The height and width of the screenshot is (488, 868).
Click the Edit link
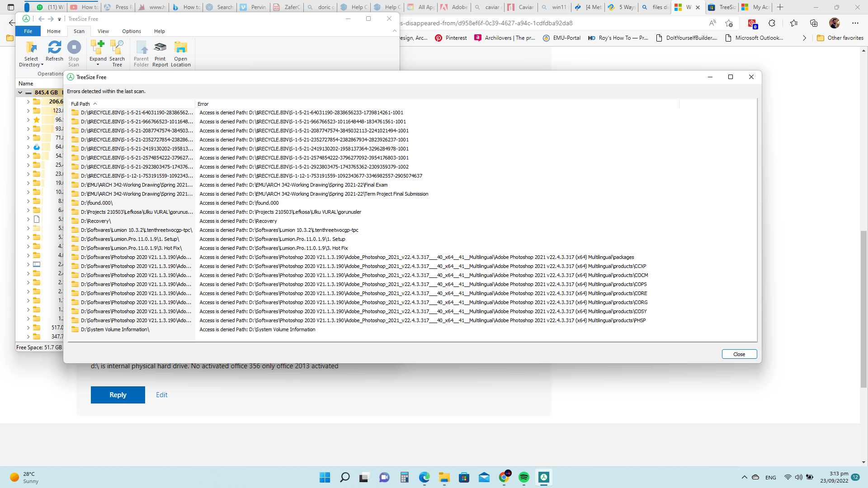(162, 395)
